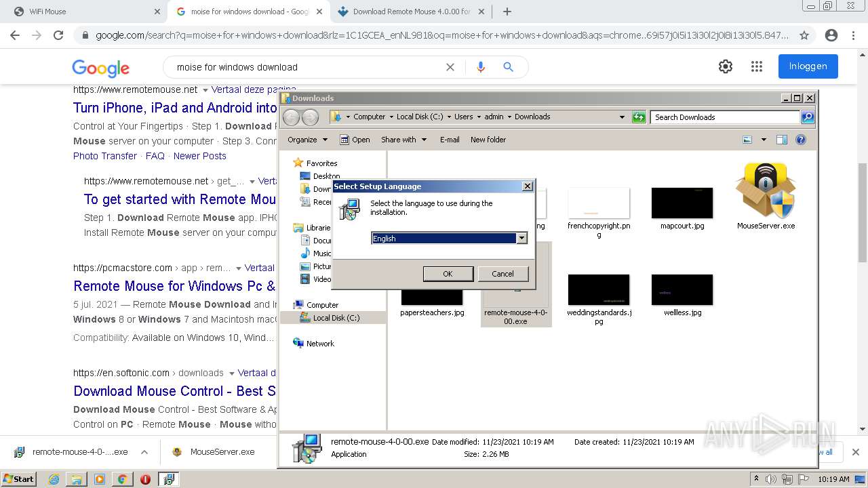Click the Chrome page vertical scrollbar
This screenshot has width=868, height=488.
[x=863, y=212]
